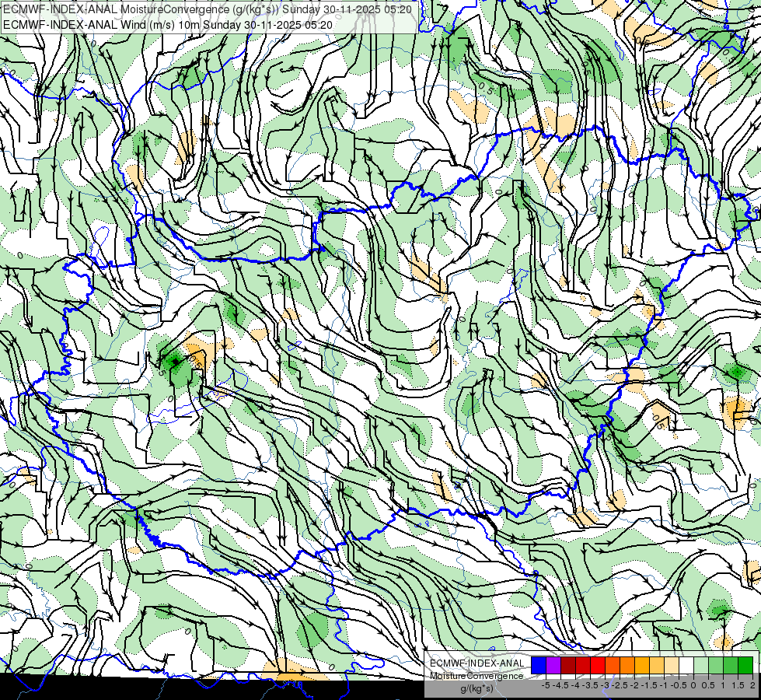Image resolution: width=761 pixels, height=700 pixels.
Task: Click the -3 legend tick label
Action: [606, 685]
